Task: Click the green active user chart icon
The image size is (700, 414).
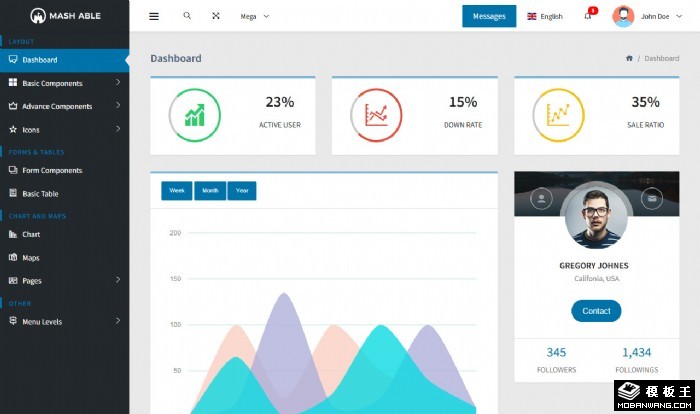Action: (x=194, y=115)
